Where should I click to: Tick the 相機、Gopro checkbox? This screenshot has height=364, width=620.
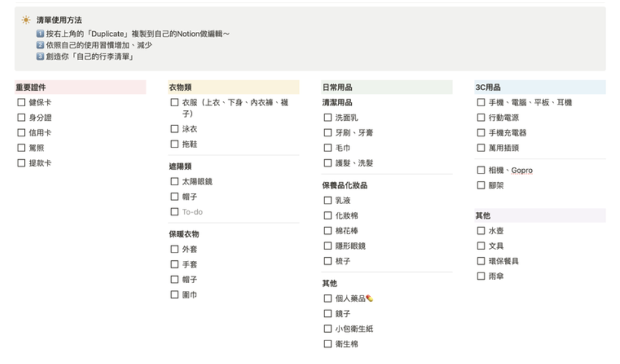click(x=481, y=170)
